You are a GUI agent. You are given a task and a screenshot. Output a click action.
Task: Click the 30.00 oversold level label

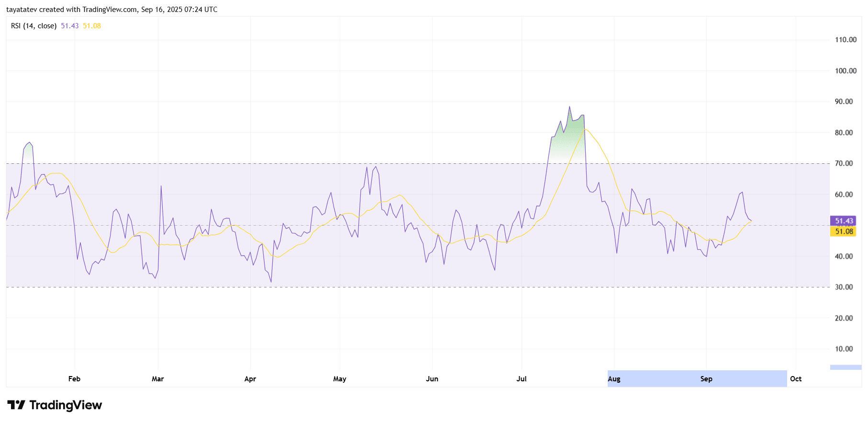coord(844,287)
